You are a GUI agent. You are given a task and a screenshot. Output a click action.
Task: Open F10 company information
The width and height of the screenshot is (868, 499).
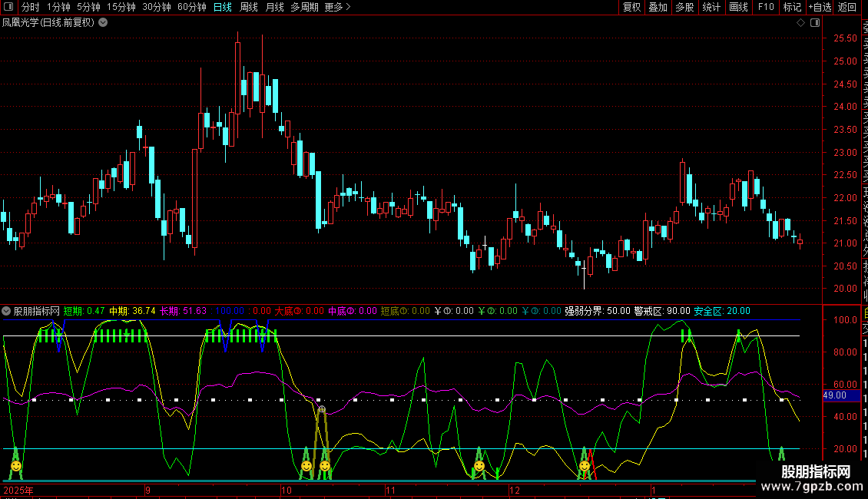pyautogui.click(x=766, y=8)
